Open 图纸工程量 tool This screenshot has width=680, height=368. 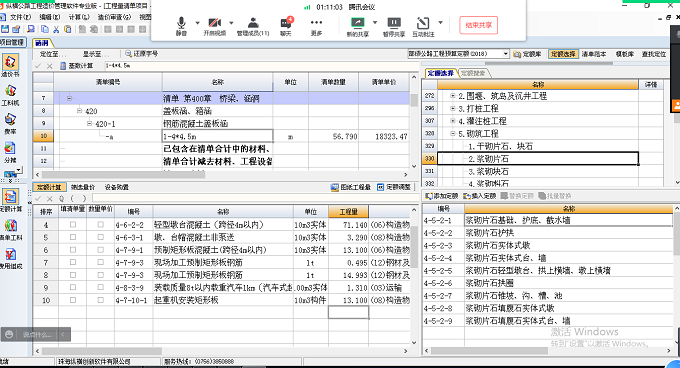tap(351, 187)
